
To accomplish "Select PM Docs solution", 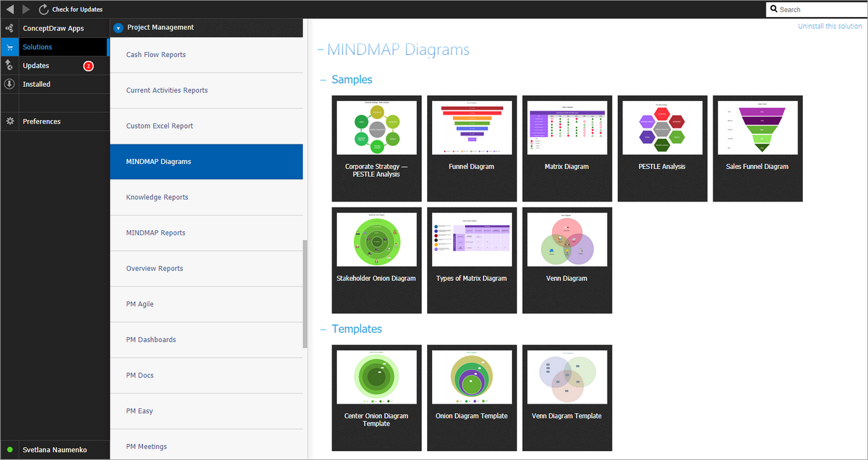I will click(x=206, y=375).
